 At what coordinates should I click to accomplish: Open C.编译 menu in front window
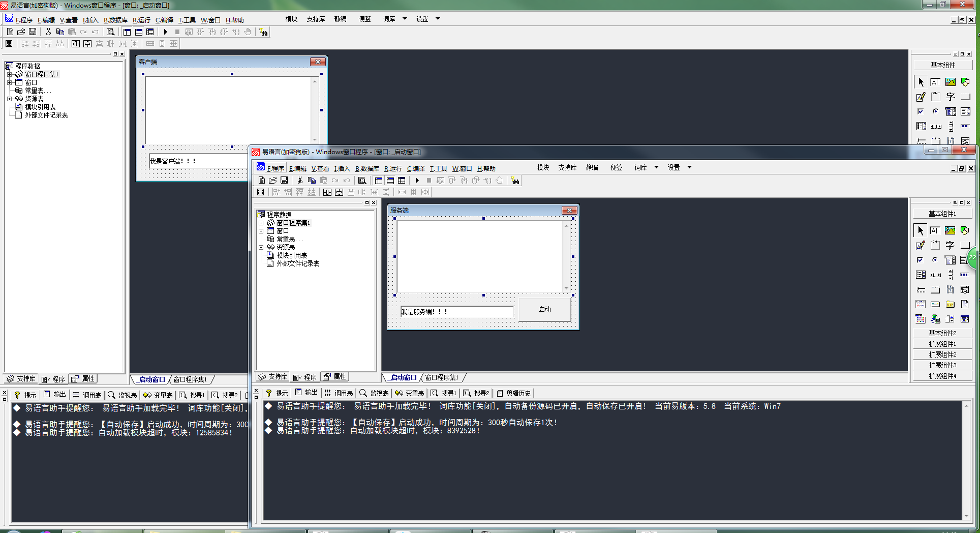pyautogui.click(x=416, y=168)
